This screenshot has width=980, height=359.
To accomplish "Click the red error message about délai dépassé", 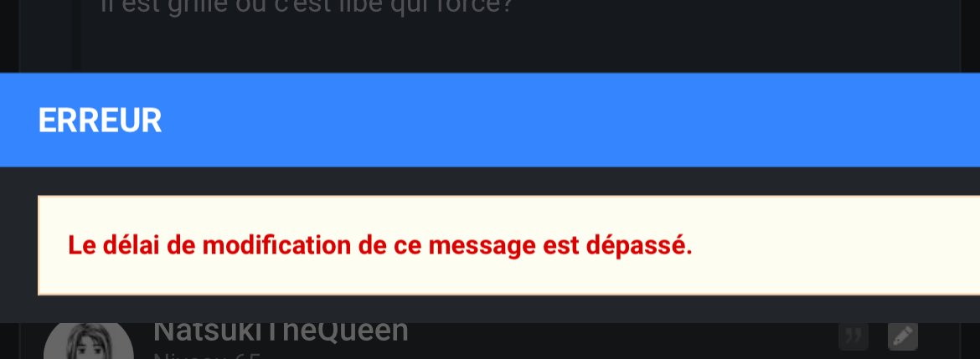I will [x=380, y=245].
